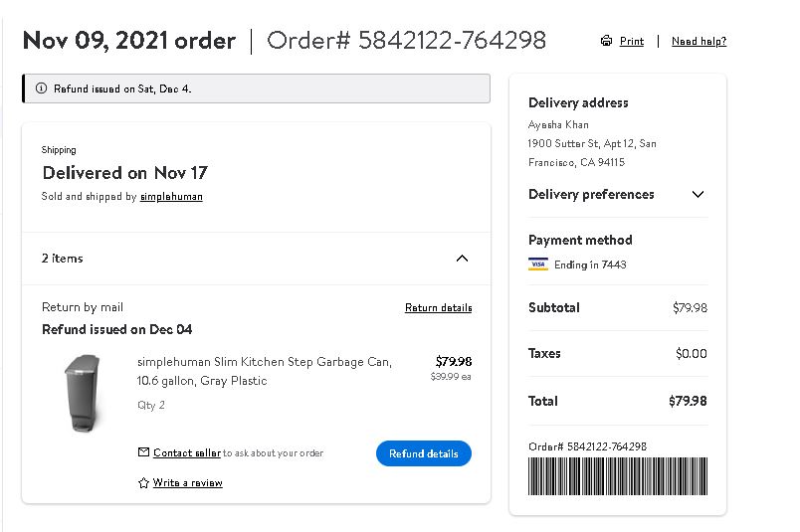
Task: Click the Contact seller link
Action: [x=187, y=452]
